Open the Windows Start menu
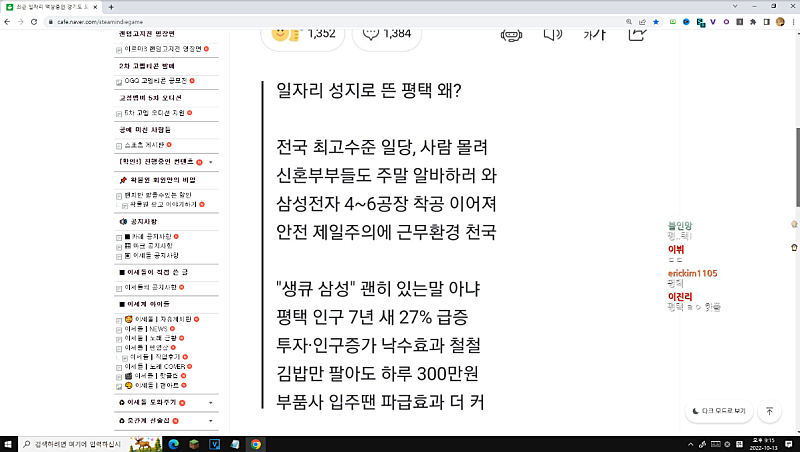This screenshot has width=800, height=452. point(8,444)
